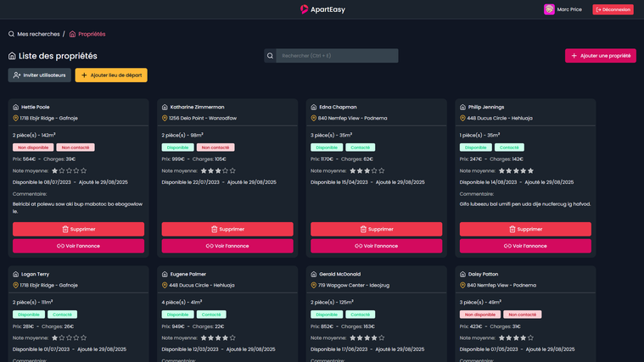Click the Déconnexion button

[x=613, y=9]
